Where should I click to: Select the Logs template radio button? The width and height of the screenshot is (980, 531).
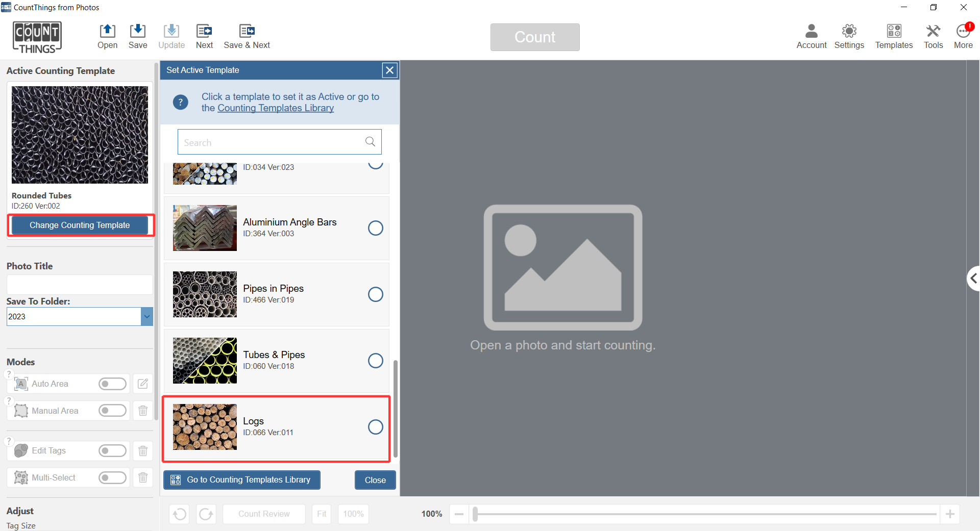[376, 427]
